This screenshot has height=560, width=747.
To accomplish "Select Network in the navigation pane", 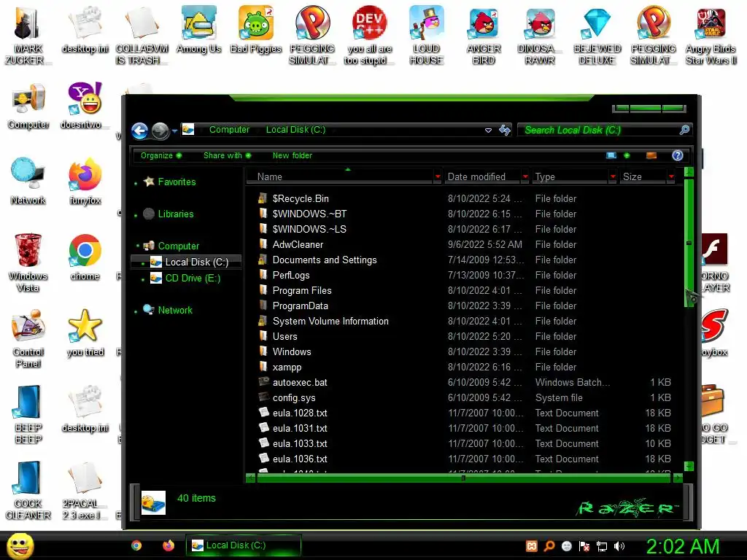I will (175, 310).
